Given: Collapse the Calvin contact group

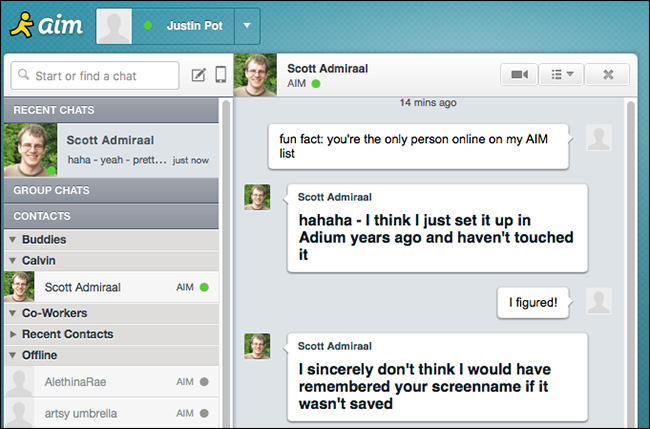Looking at the screenshot, I should [13, 261].
